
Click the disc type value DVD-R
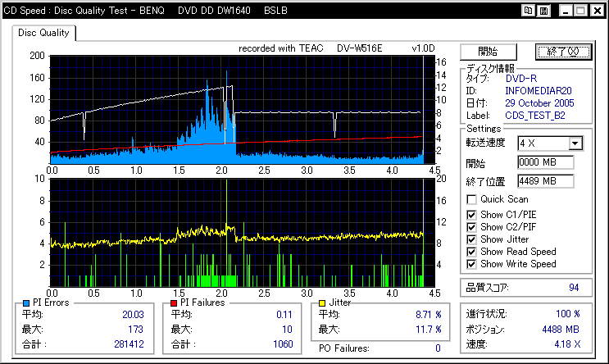520,79
